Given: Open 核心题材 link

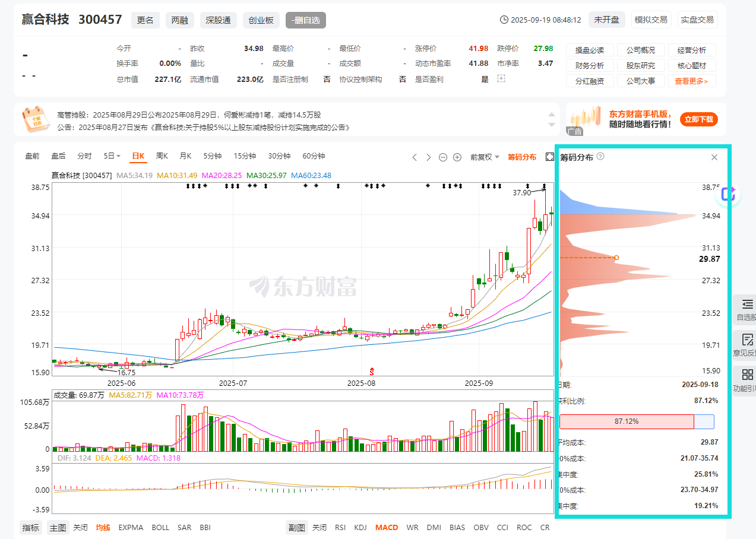Looking at the screenshot, I should (x=692, y=65).
